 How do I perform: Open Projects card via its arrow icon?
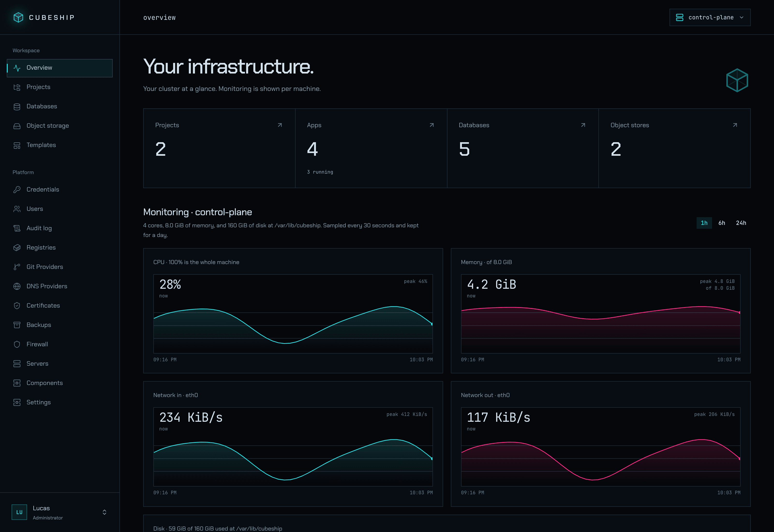click(x=280, y=125)
